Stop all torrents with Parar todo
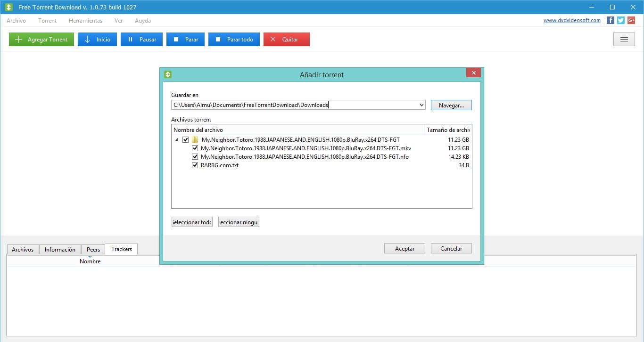Viewport: 644px width, 342px height. click(x=234, y=40)
